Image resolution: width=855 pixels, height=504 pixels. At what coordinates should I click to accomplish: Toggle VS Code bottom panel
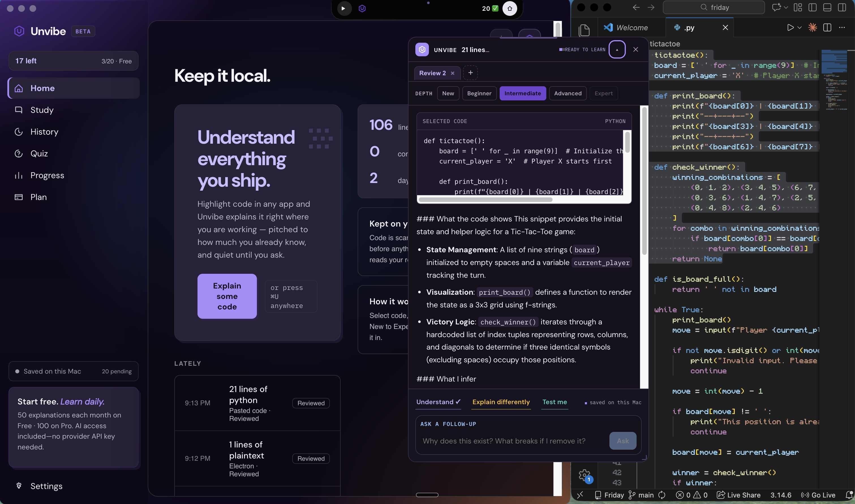coord(827,7)
